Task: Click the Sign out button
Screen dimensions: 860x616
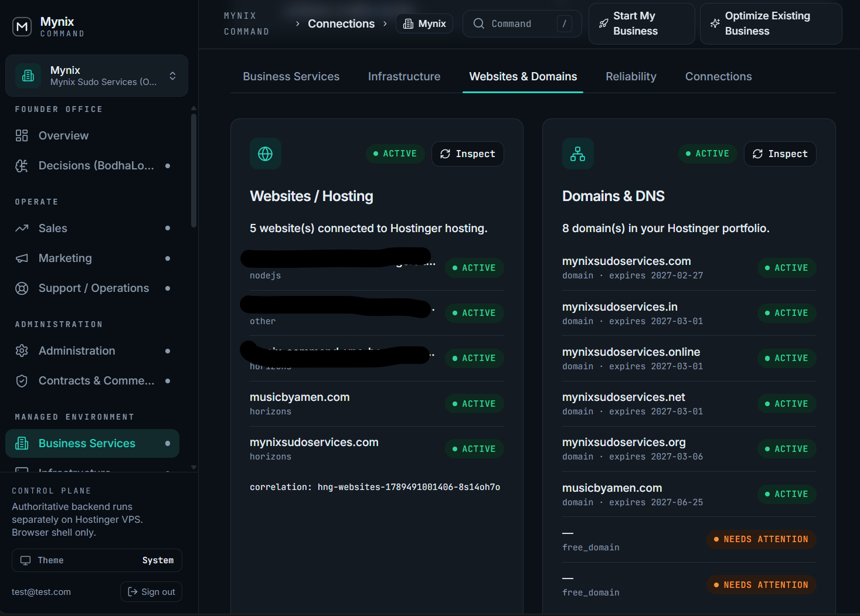Action: [x=151, y=592]
